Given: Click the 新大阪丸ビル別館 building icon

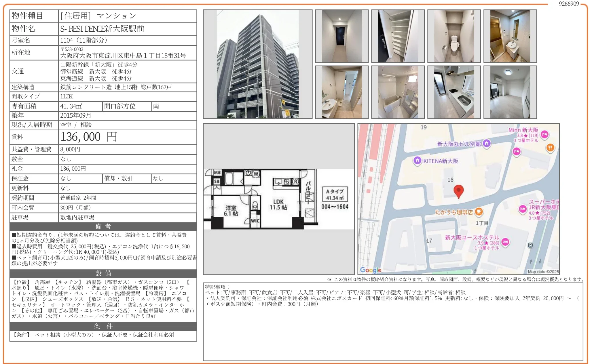Looking at the screenshot, I should coord(487,143).
